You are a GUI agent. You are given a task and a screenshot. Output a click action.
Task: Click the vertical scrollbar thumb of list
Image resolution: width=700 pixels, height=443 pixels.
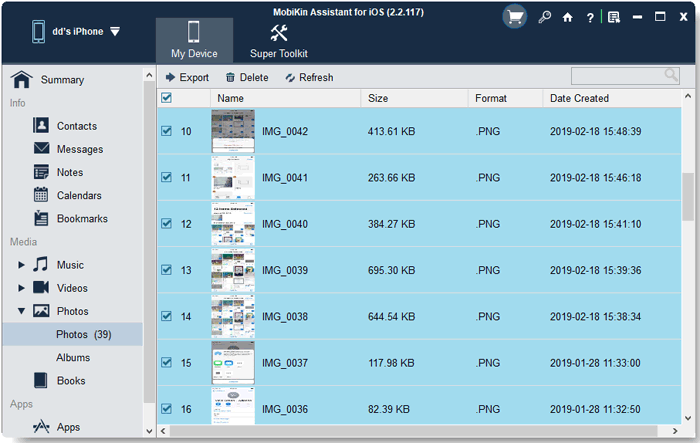tap(688, 196)
